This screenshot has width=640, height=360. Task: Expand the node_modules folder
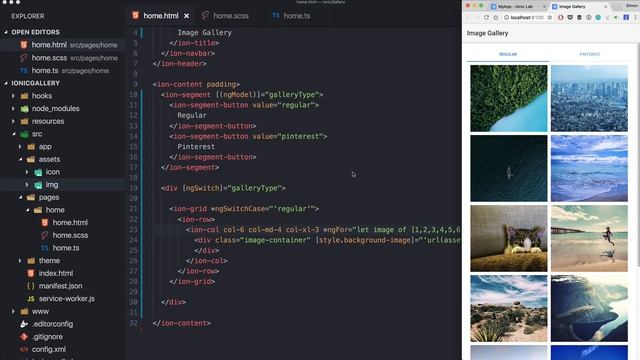pyautogui.click(x=13, y=109)
